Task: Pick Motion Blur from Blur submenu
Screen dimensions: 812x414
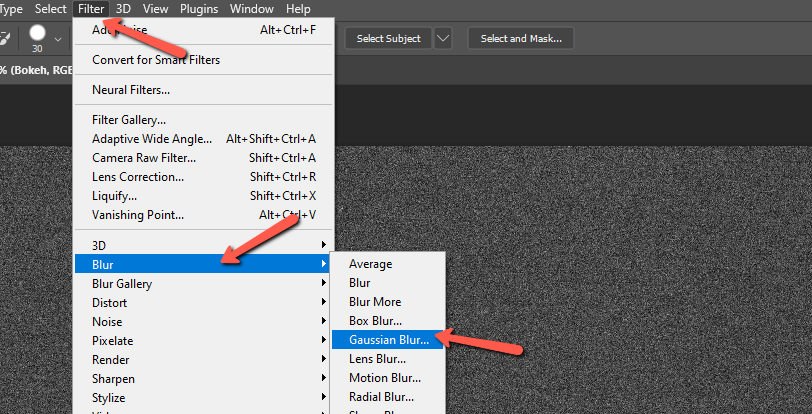Action: coord(385,378)
